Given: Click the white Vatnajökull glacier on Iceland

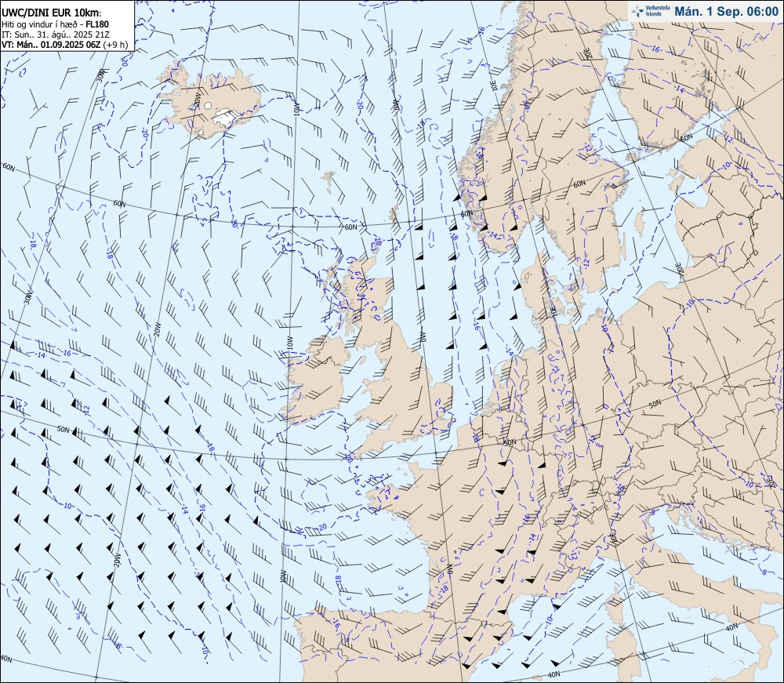Looking at the screenshot, I should point(226,118).
